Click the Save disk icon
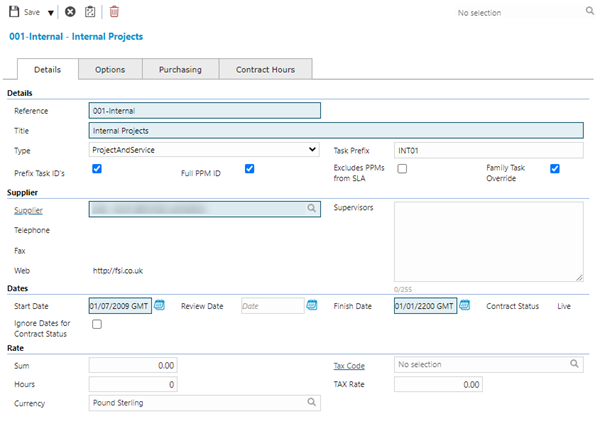The width and height of the screenshot is (600, 441). pyautogui.click(x=13, y=12)
